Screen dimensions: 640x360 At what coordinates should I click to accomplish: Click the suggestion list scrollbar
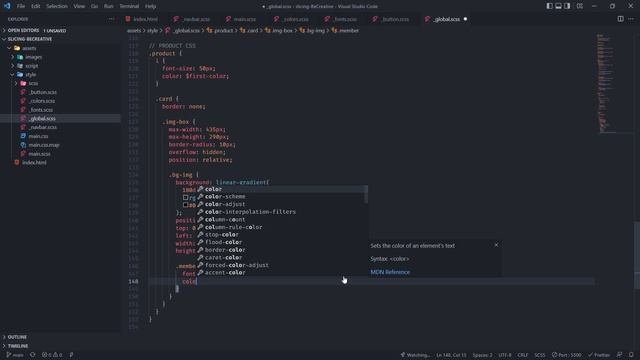click(x=366, y=194)
